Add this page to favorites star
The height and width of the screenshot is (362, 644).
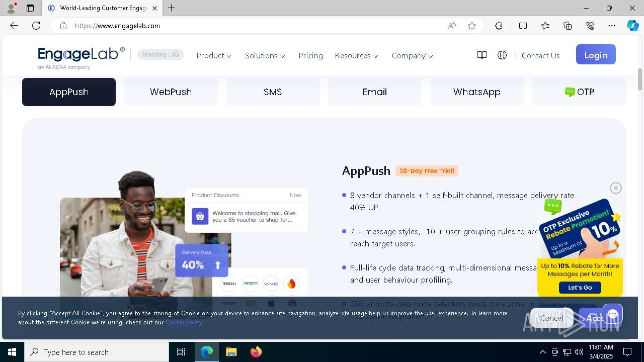pyautogui.click(x=472, y=26)
